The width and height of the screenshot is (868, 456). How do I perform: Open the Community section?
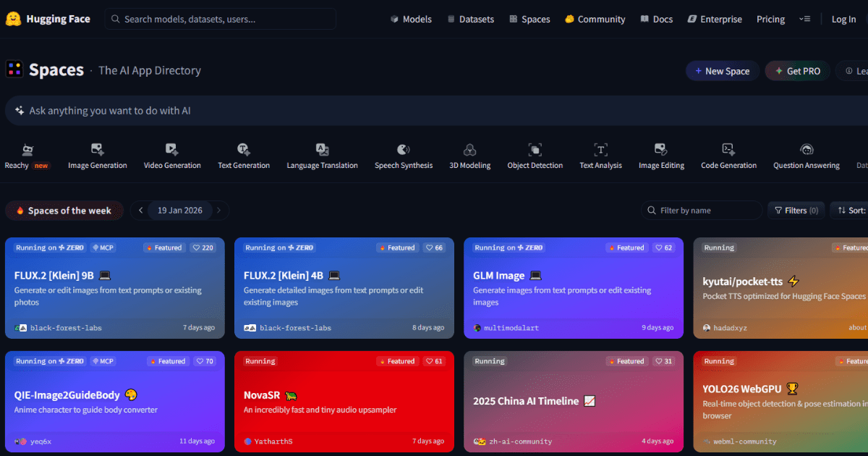[595, 19]
